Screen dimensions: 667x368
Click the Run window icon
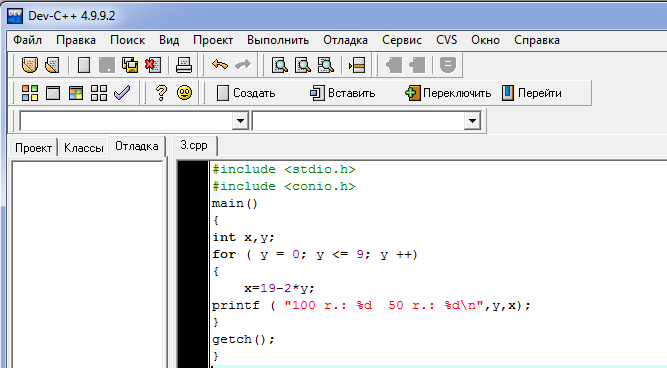tap(53, 93)
